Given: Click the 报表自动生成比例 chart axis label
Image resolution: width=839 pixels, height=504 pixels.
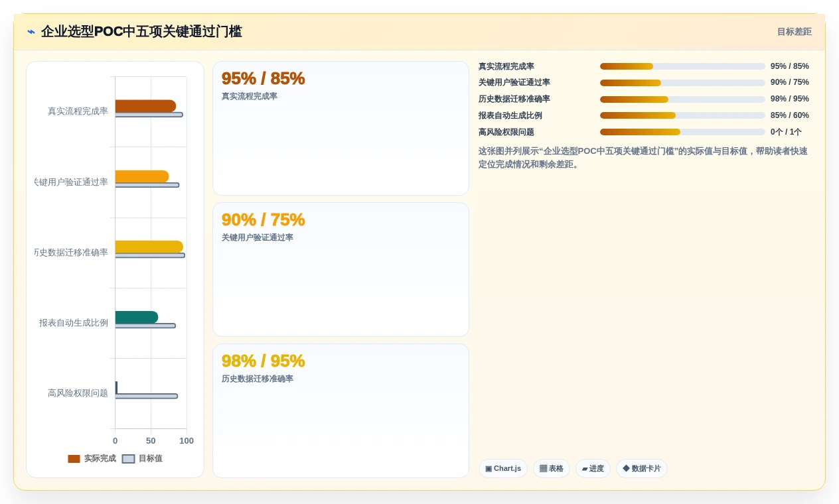Looking at the screenshot, I should pyautogui.click(x=74, y=323).
